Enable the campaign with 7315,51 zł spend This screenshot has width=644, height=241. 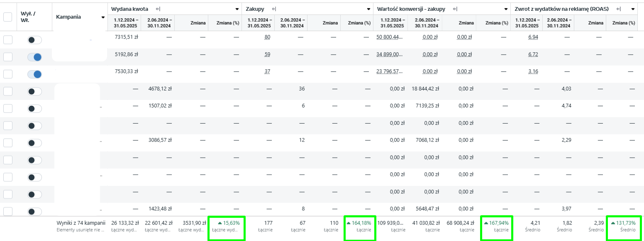tap(34, 40)
